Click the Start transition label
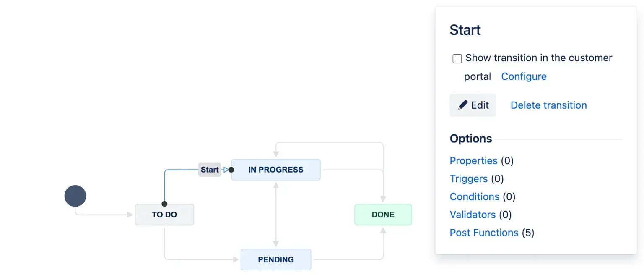 pyautogui.click(x=209, y=170)
